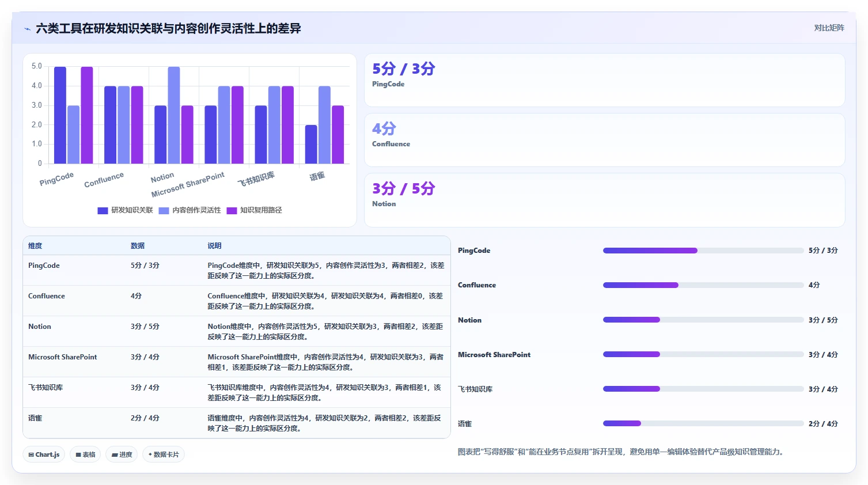
Task: Click the Notion progress bar
Action: (703, 320)
